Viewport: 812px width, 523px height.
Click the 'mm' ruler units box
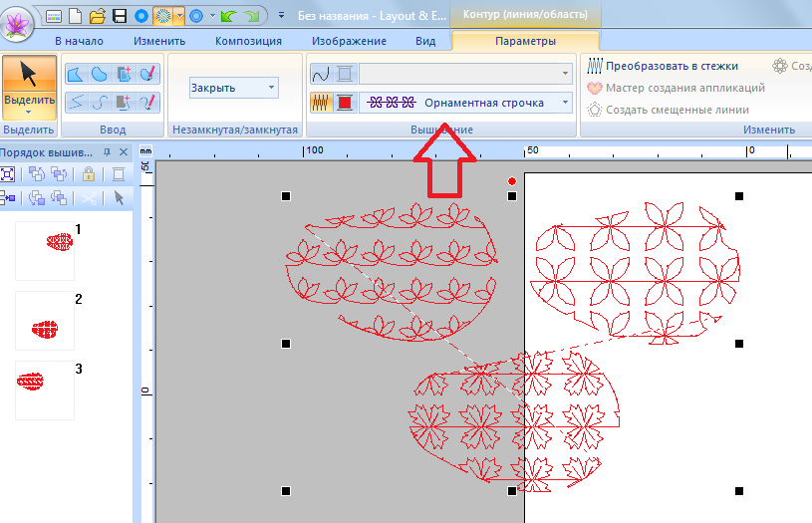[x=146, y=151]
